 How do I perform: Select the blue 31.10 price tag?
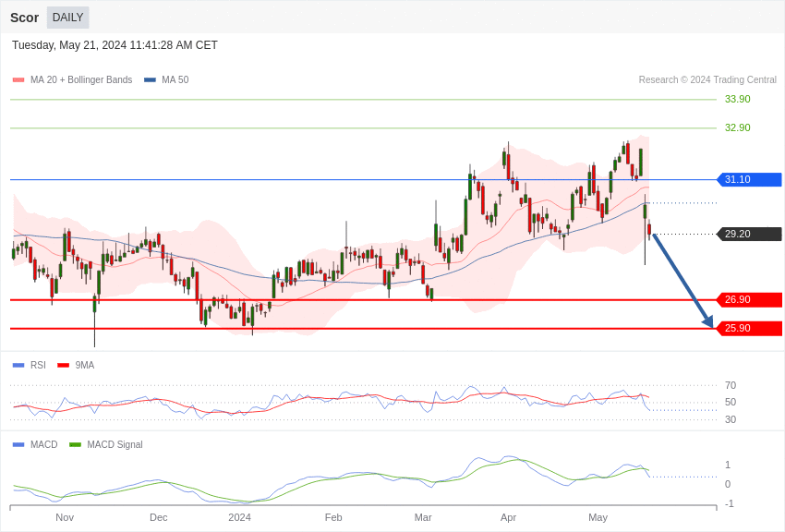click(x=749, y=179)
